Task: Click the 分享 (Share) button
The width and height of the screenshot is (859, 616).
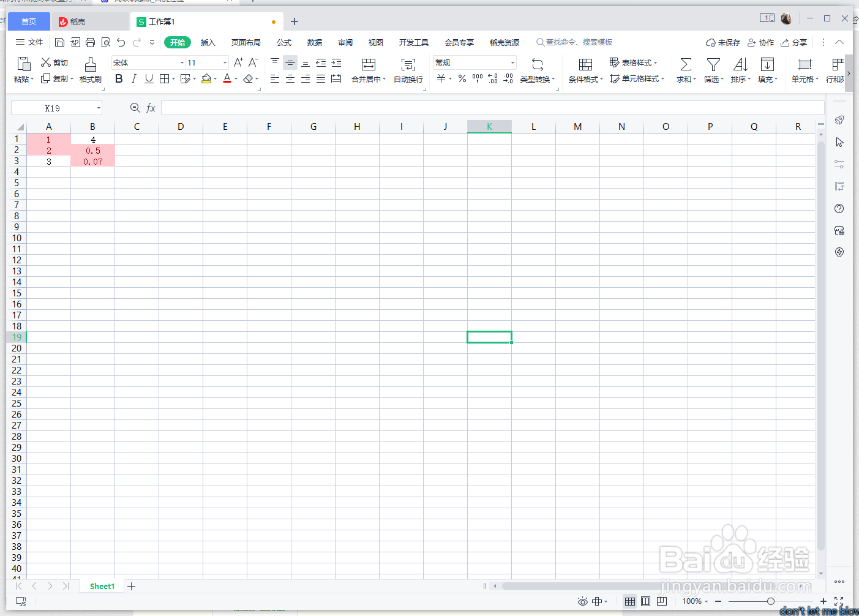Action: 794,42
